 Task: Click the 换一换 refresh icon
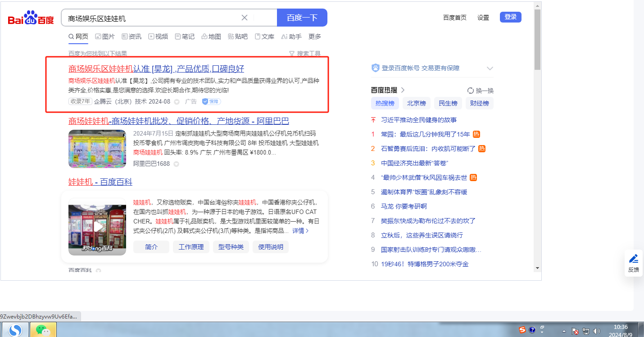(471, 90)
